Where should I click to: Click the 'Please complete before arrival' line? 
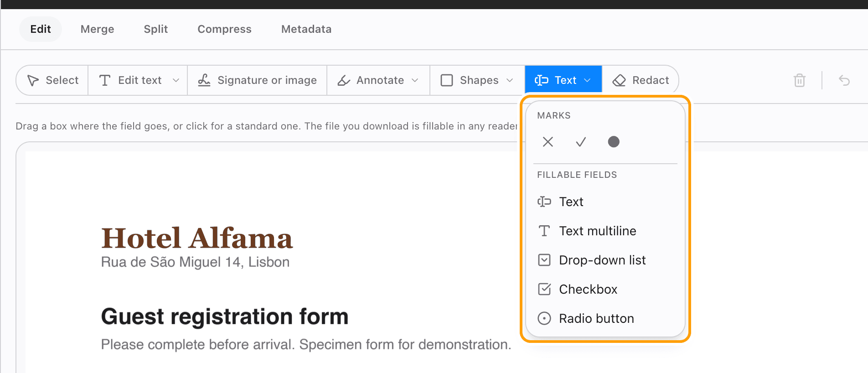(x=306, y=344)
